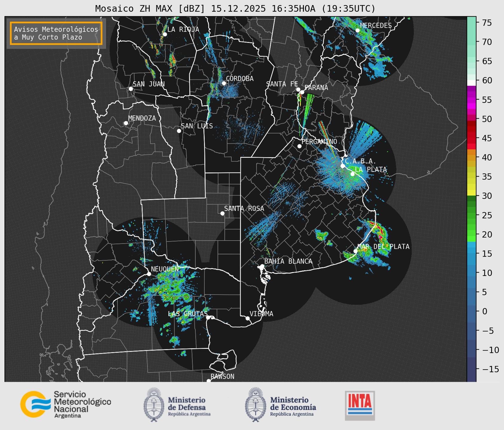Click the mosaic title with date 15.12.2025
The height and width of the screenshot is (430, 504).
tap(235, 9)
